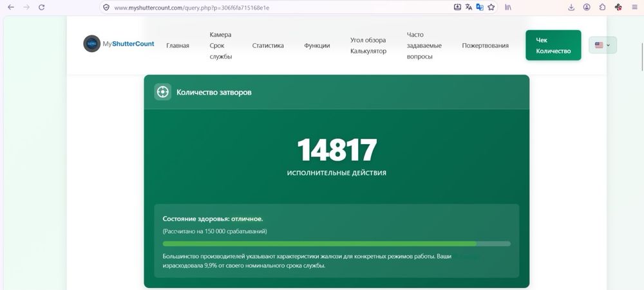Image resolution: width=644 pixels, height=290 pixels.
Task: Open the Функции menu item
Action: tap(317, 46)
